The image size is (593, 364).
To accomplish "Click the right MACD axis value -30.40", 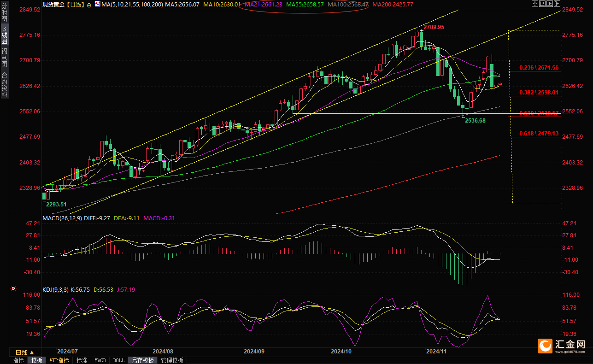I will (570, 272).
